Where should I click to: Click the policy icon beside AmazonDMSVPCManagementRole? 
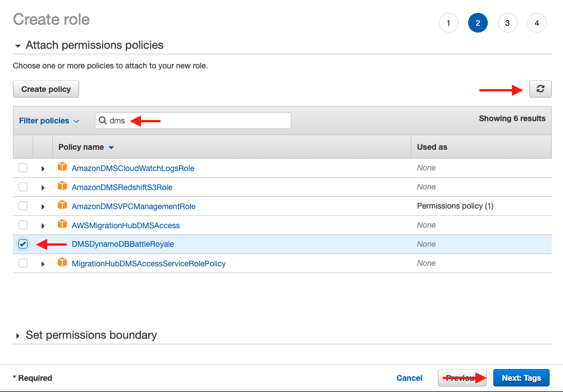point(62,206)
